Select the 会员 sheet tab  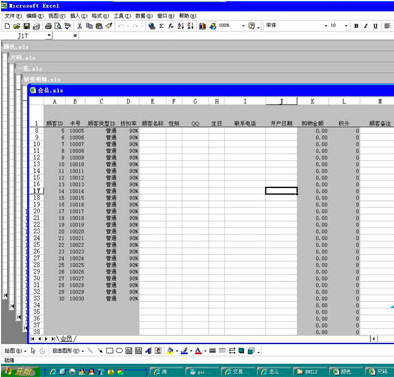66,339
